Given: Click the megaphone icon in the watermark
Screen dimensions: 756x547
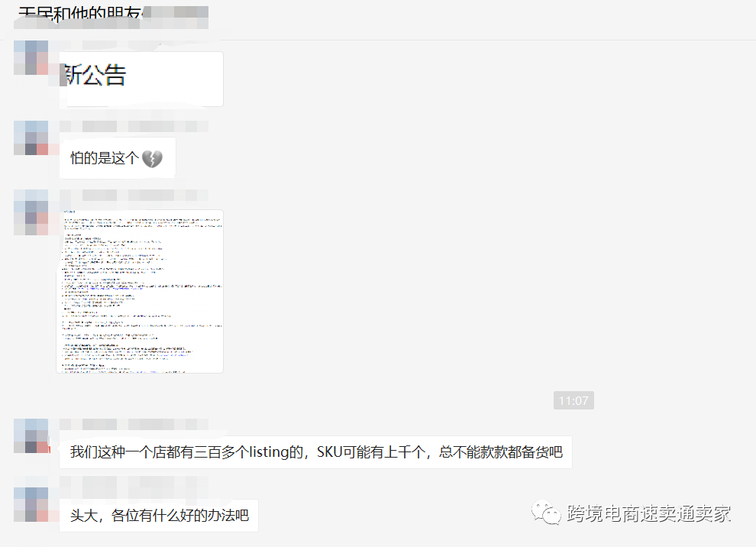Looking at the screenshot, I should coord(547,515).
